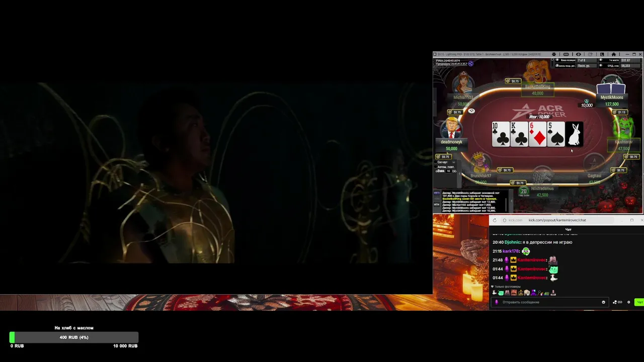Switch to INFO tab in dealer log
This screenshot has width=644, height=362.
pos(437,193)
